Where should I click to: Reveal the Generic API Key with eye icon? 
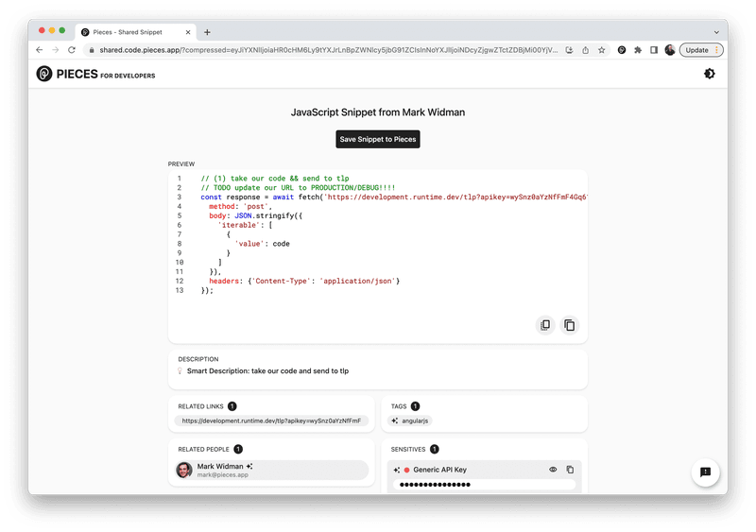554,470
